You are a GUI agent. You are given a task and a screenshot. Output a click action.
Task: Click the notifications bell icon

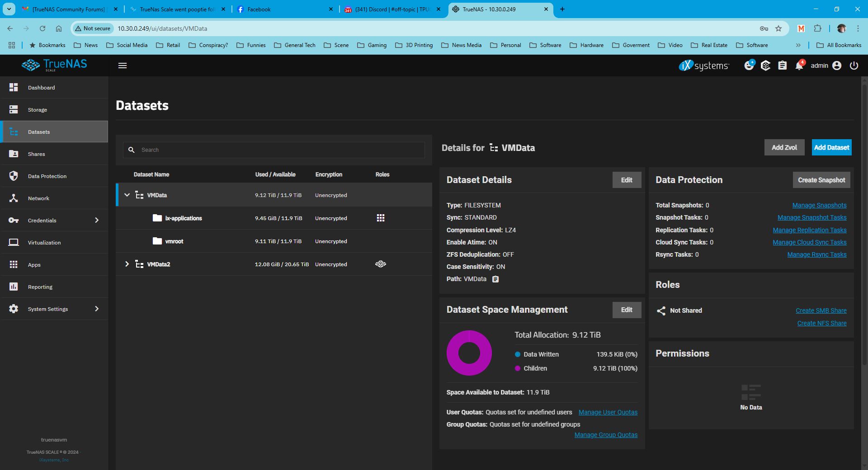[799, 66]
